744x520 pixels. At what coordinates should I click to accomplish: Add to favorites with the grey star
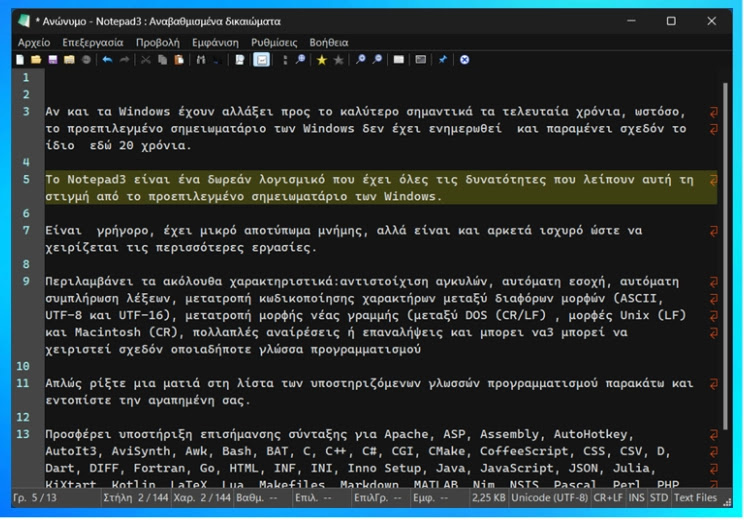(x=338, y=60)
